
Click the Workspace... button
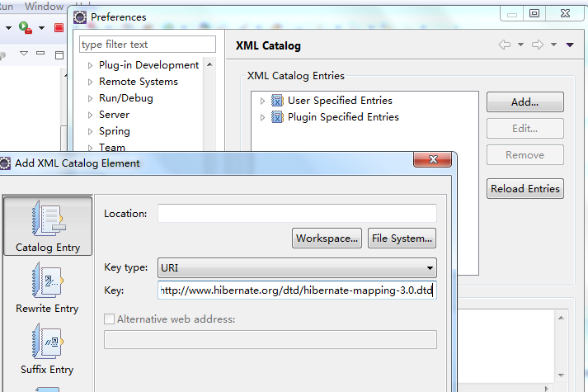(327, 239)
